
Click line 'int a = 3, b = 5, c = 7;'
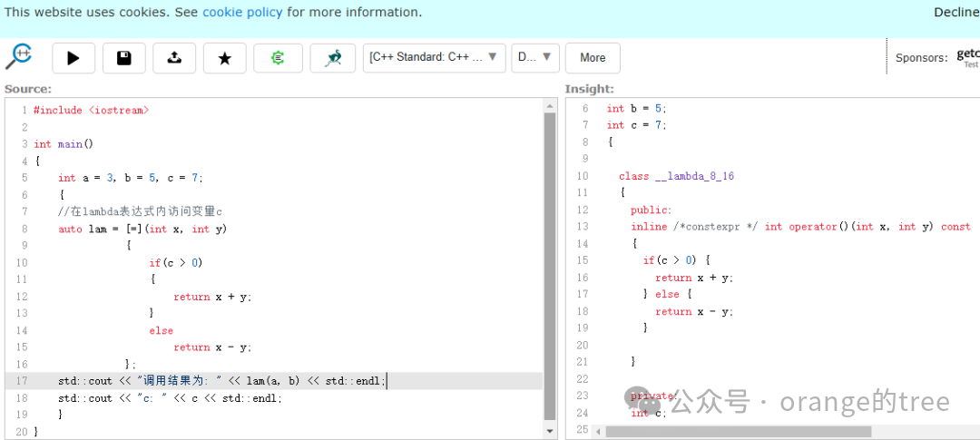coord(131,178)
